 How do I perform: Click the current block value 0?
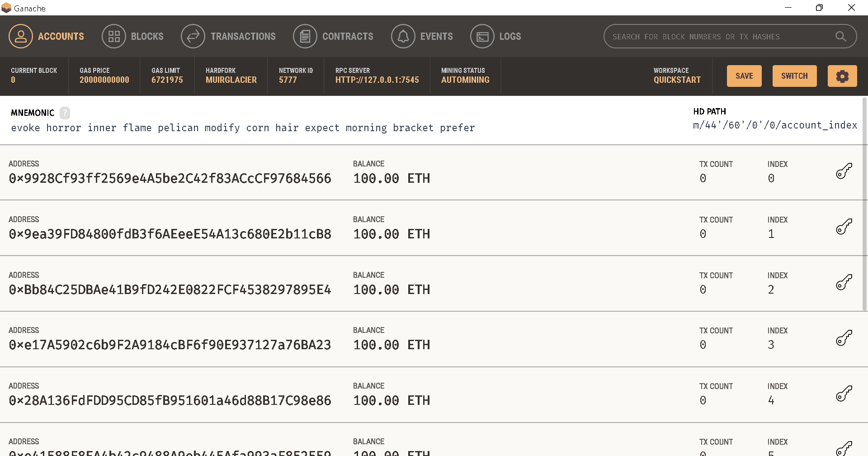(x=13, y=80)
